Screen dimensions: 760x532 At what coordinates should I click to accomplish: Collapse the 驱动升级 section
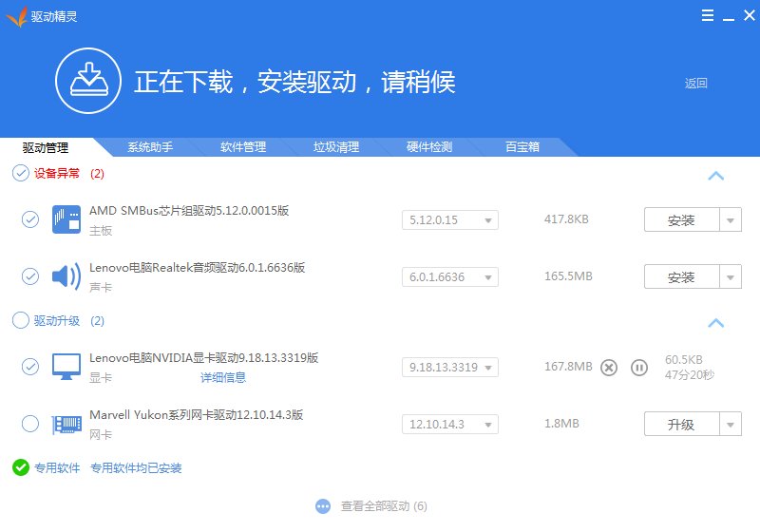point(716,323)
